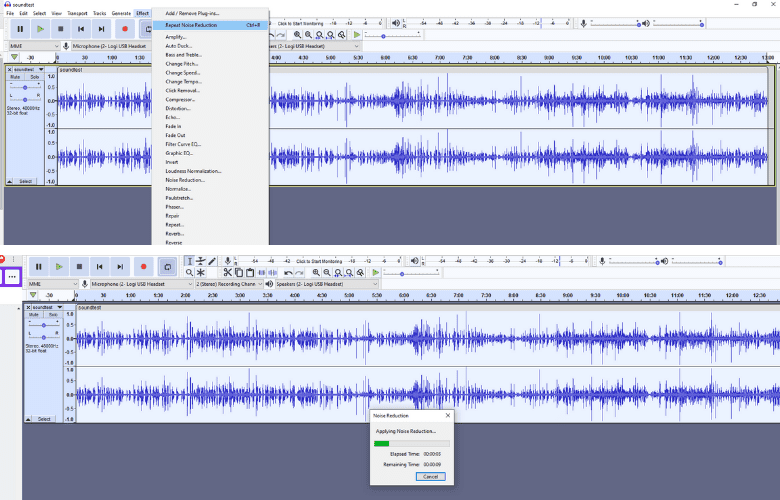Choose Repeat Noise Reduction from Effect menu
This screenshot has height=500, width=780.
(x=191, y=24)
